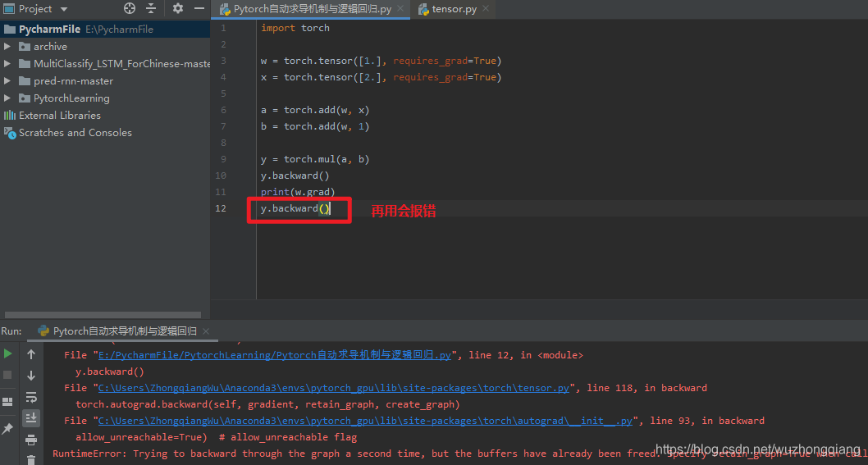
Task: Click the collapse all icon in Project panel
Action: 151,8
